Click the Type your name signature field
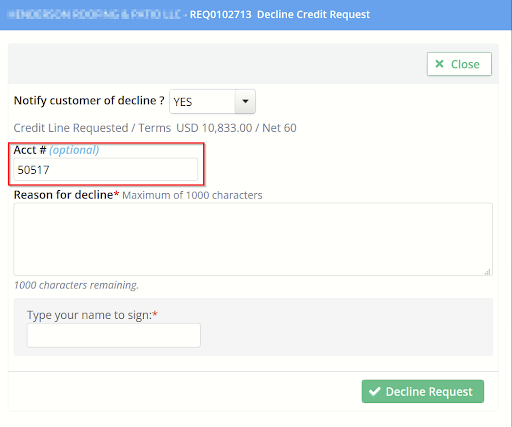This screenshot has height=427, width=512. click(114, 335)
